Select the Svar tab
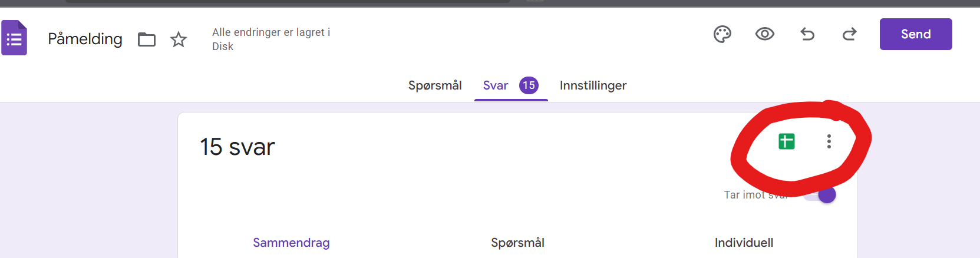 pyautogui.click(x=496, y=85)
